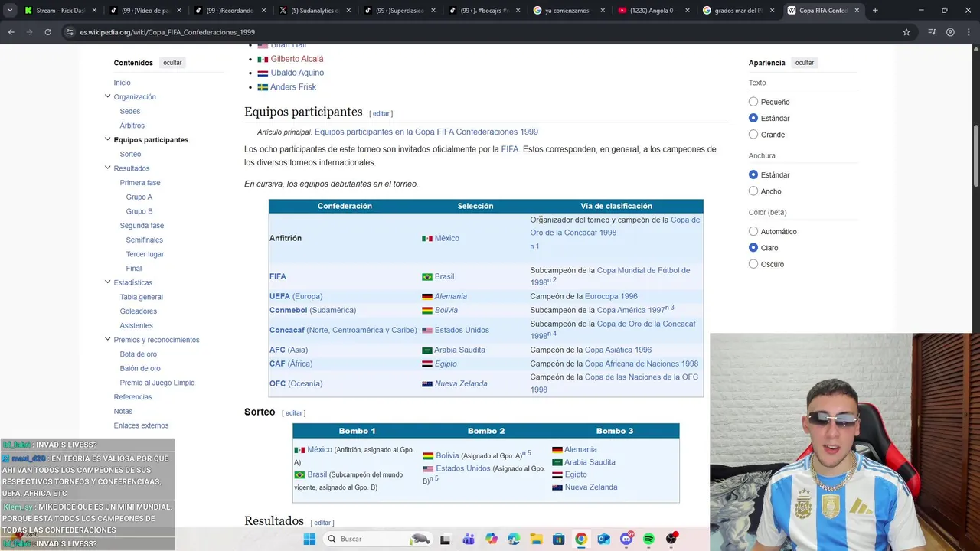Bookmark this page with the star icon

(x=906, y=32)
